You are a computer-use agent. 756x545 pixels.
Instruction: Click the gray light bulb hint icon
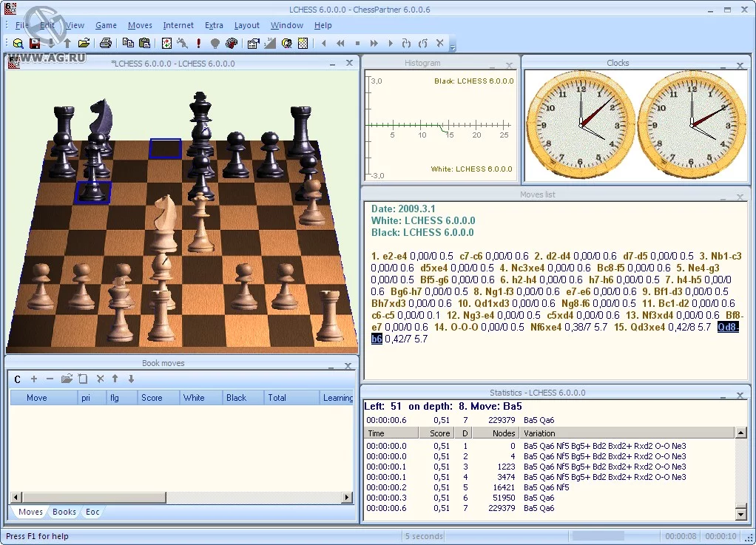click(215, 44)
